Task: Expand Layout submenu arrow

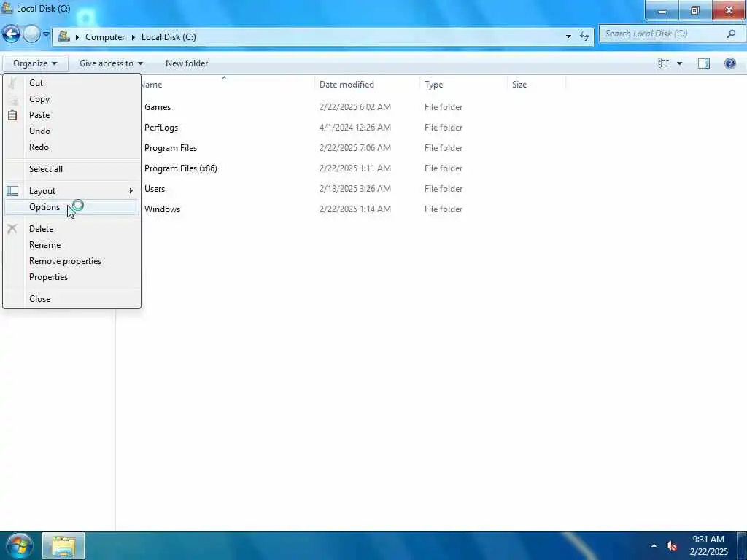Action: point(131,191)
